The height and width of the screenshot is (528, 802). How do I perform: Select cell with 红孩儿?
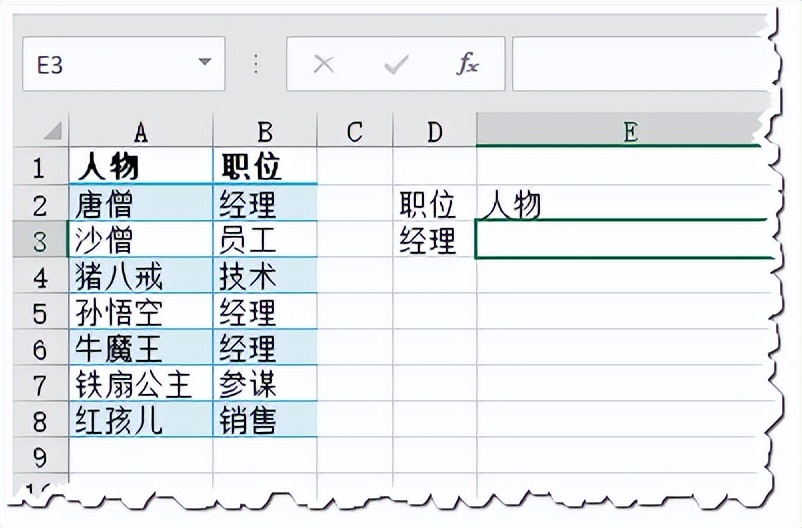coord(141,420)
